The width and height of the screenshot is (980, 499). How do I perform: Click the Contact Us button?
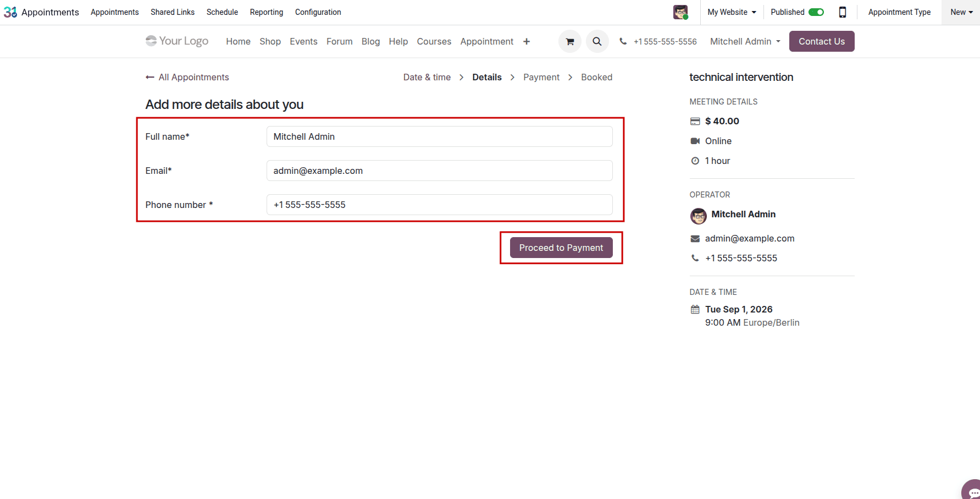click(821, 41)
